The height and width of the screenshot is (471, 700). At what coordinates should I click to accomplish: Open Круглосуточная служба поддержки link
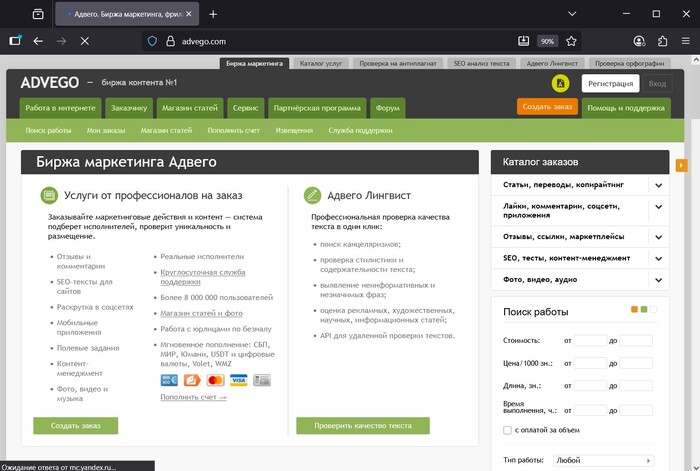[x=203, y=277]
